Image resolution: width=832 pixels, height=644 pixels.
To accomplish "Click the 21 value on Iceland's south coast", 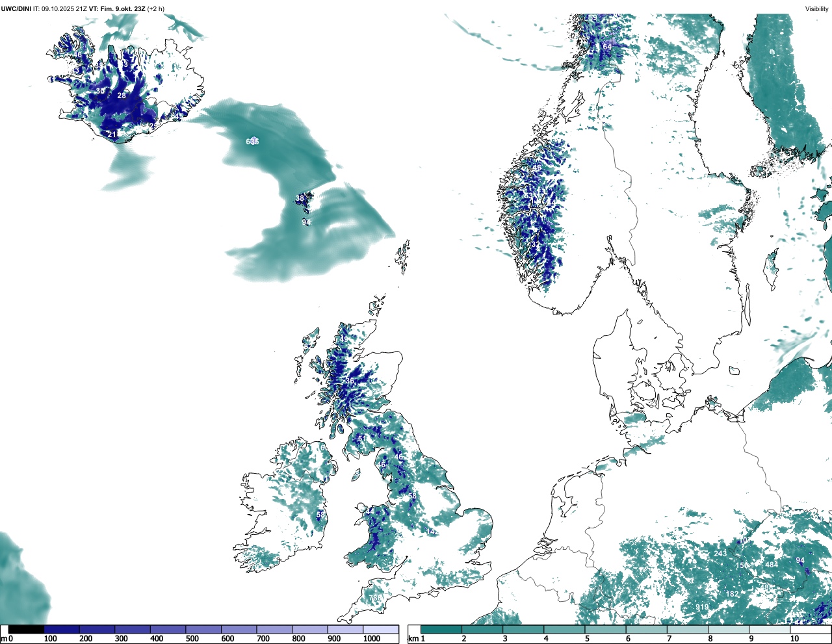I will tap(112, 135).
